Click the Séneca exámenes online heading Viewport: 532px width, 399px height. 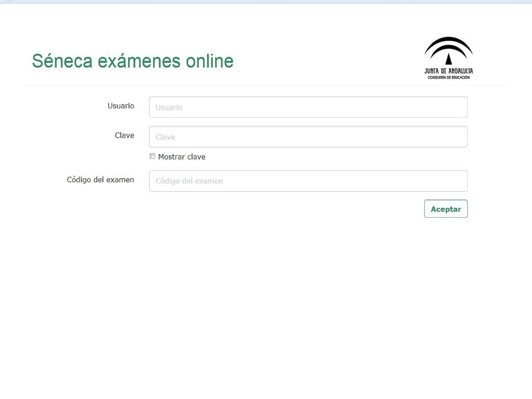click(132, 61)
